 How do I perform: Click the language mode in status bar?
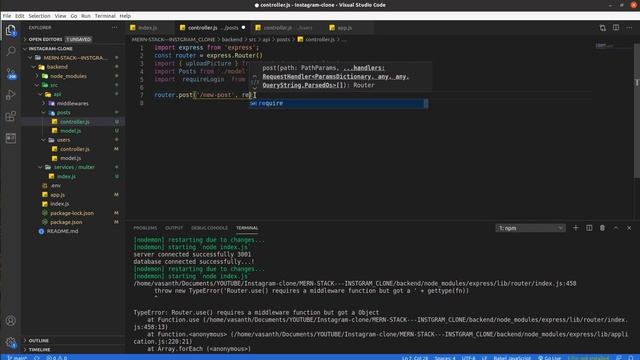[512, 358]
